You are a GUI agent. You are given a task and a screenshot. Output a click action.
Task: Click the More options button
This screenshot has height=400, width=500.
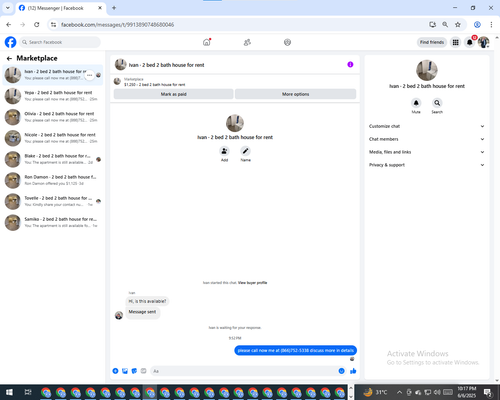[x=295, y=94]
